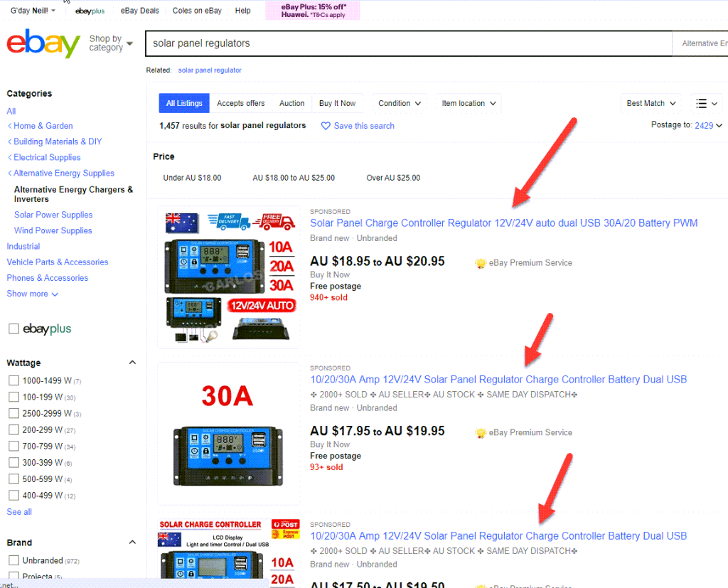Open thumbnail of the 30A controller listing
Viewport: 728px width, 588px height.
click(x=229, y=433)
